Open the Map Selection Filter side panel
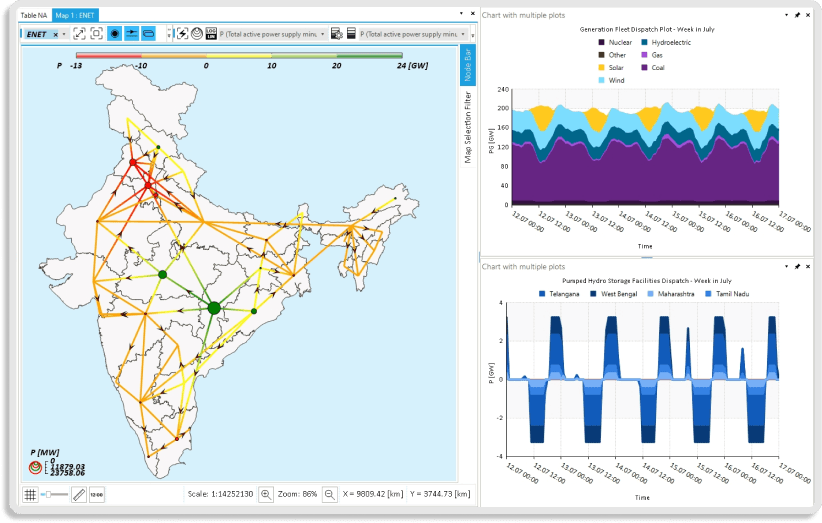 [x=467, y=127]
